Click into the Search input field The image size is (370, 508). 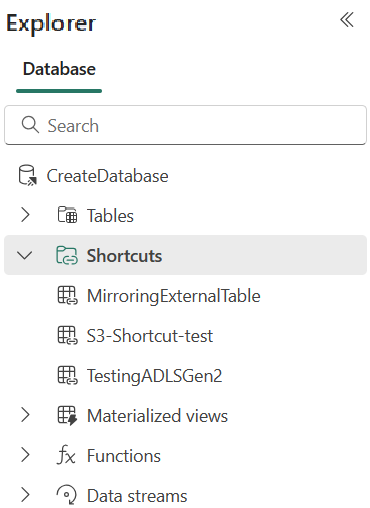[x=185, y=125]
